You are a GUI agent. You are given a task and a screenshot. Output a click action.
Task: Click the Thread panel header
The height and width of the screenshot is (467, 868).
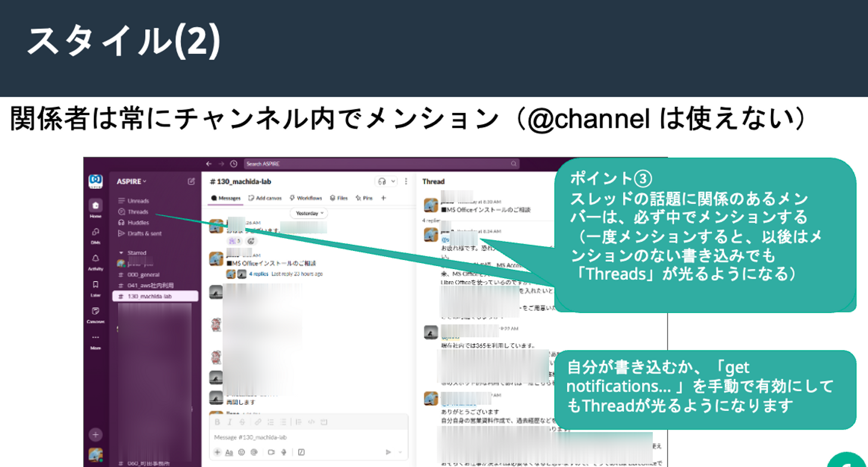[x=433, y=181]
